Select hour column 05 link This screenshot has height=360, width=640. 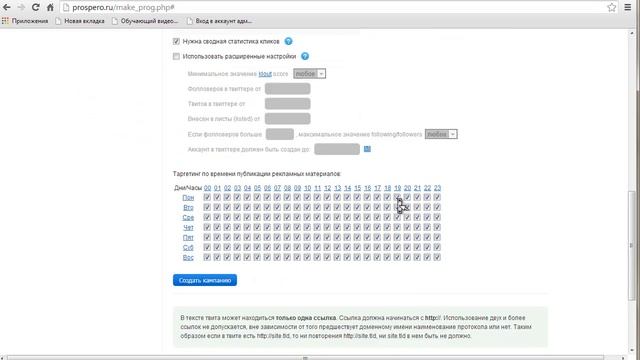[257, 188]
